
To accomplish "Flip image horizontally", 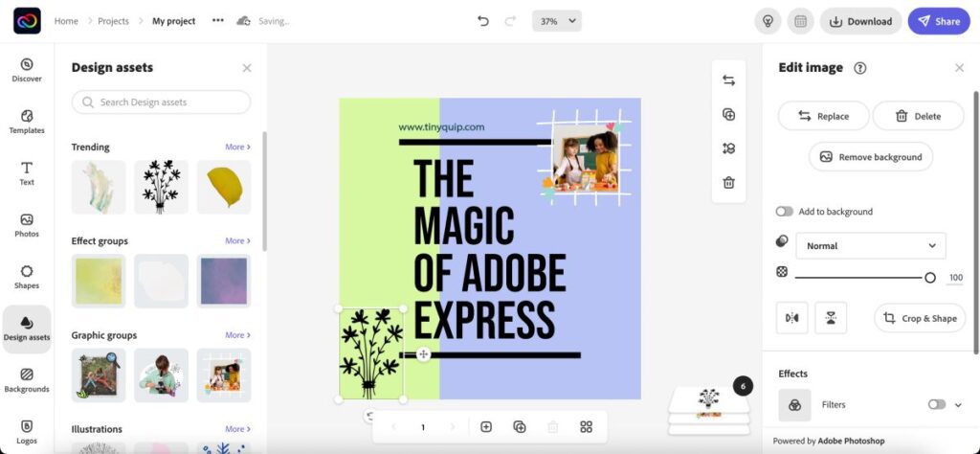I will coord(791,318).
